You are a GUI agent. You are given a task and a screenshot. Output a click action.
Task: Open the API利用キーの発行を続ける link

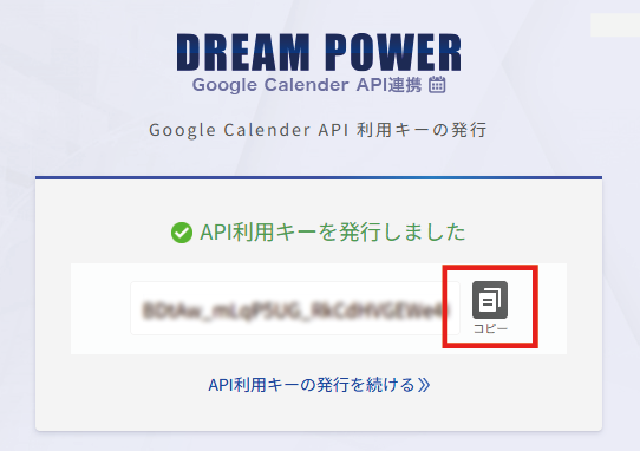(319, 385)
